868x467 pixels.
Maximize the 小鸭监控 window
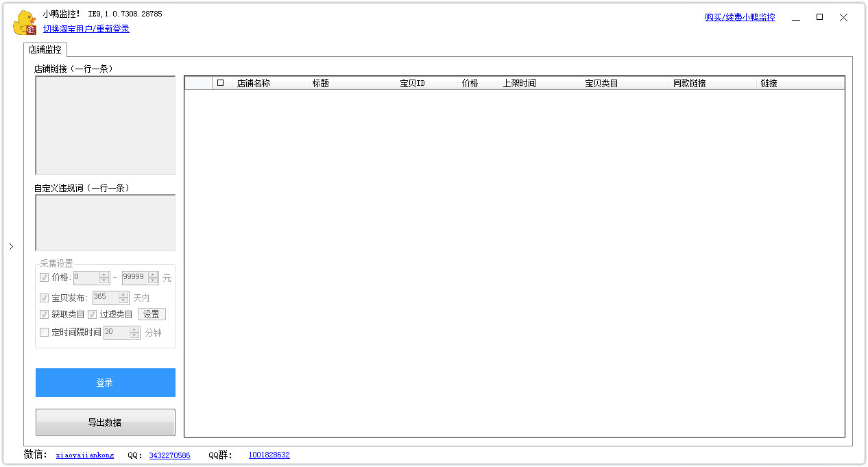coord(819,18)
